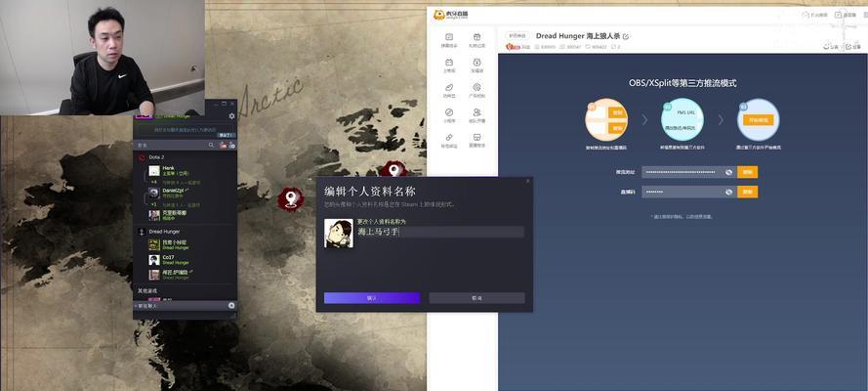Open the pill-shaped icon in Huya sidebar
This screenshot has width=868, height=391.
click(449, 88)
